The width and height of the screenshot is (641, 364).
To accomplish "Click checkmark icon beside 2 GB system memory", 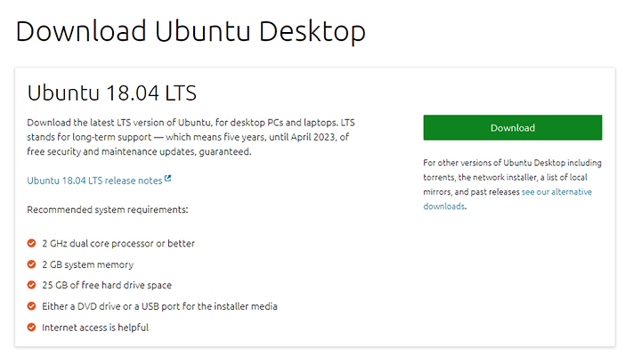I will click(31, 264).
